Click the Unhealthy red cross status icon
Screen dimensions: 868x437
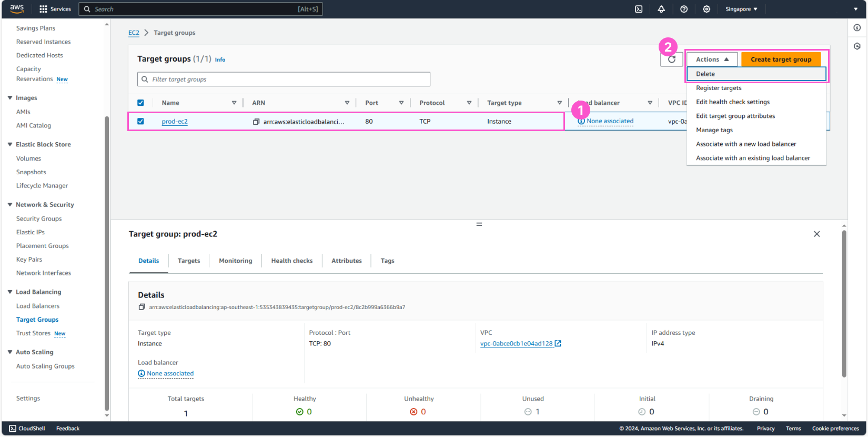413,412
